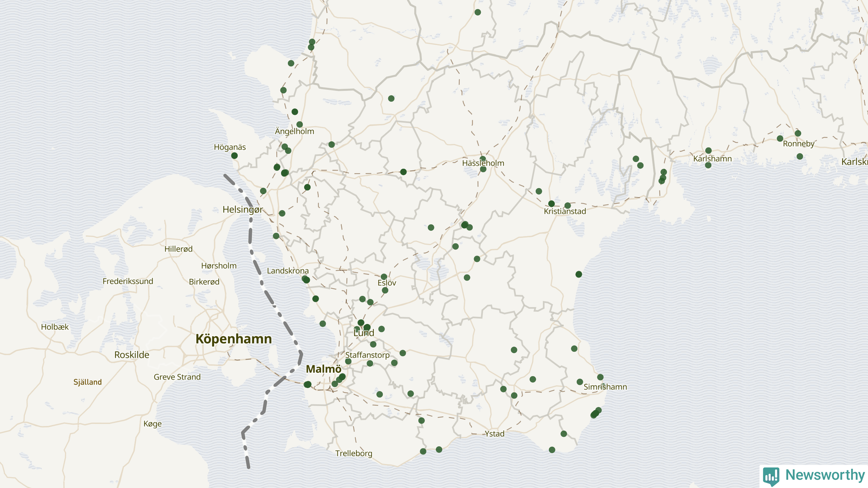
Task: Click the Birkerød label
Action: coord(204,282)
